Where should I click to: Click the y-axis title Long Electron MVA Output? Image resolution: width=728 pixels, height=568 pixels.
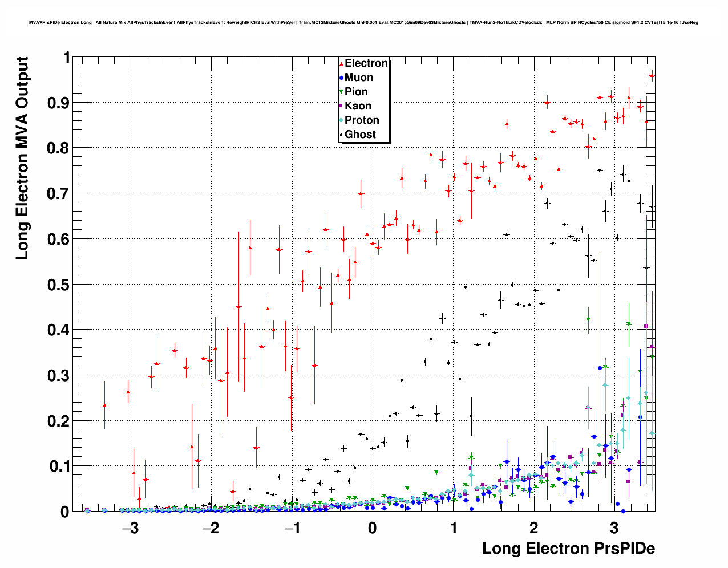[22, 159]
